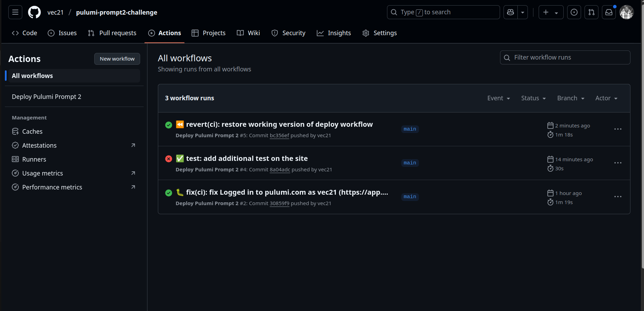
Task: Switch to the Security tab
Action: 288,33
